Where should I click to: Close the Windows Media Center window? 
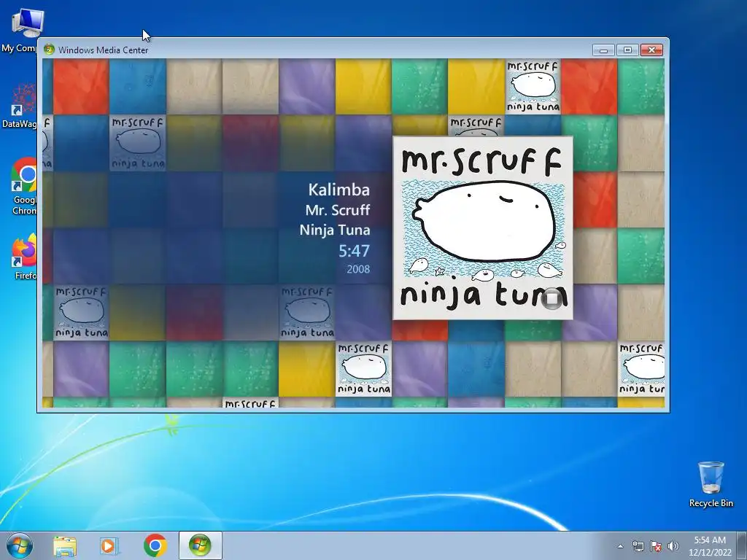click(x=651, y=50)
